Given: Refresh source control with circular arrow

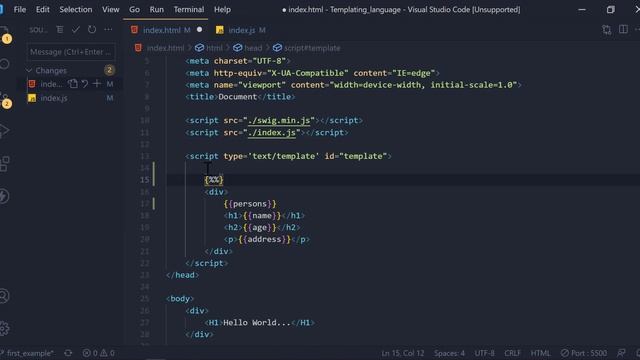Looking at the screenshot, I should point(92,29).
